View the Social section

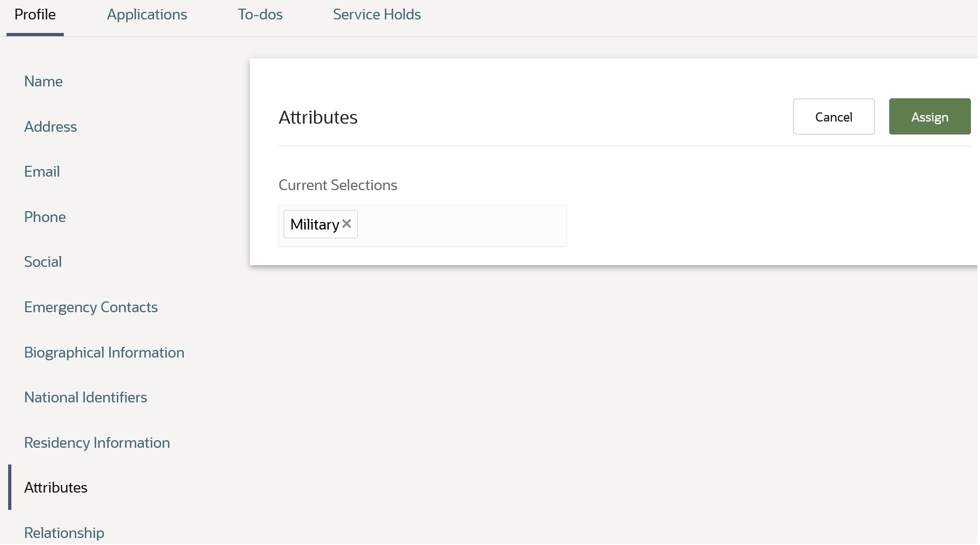pos(43,261)
